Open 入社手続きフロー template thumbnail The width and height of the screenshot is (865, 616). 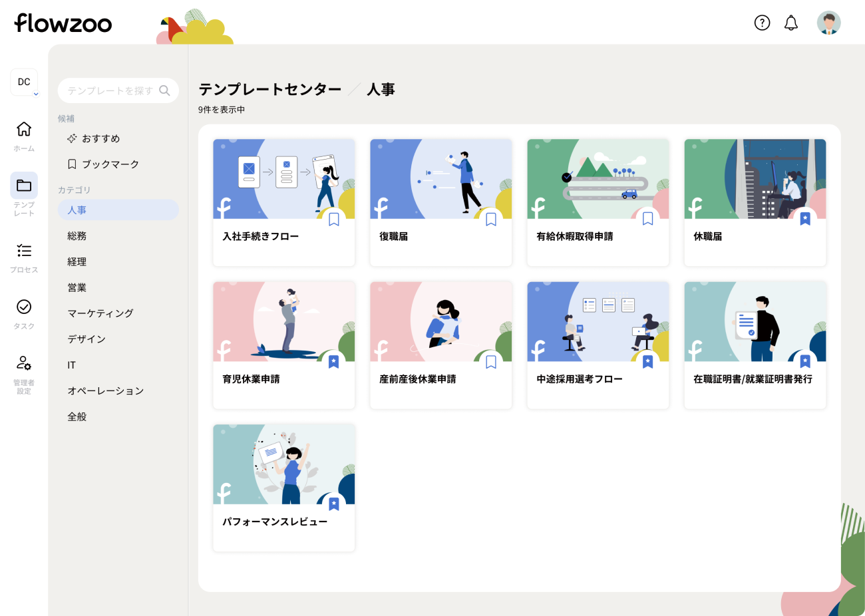tap(284, 179)
